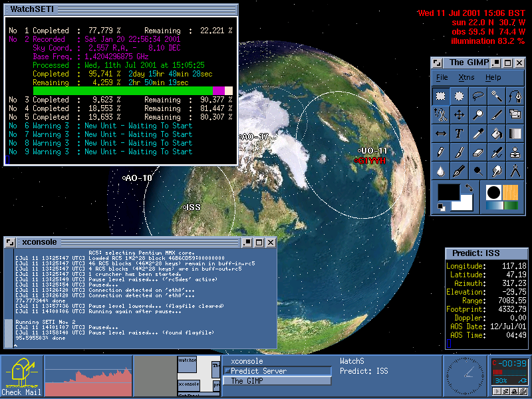Screen dimensions: 532x399
Task: Activate the Blend gradient tool
Action: [515, 134]
